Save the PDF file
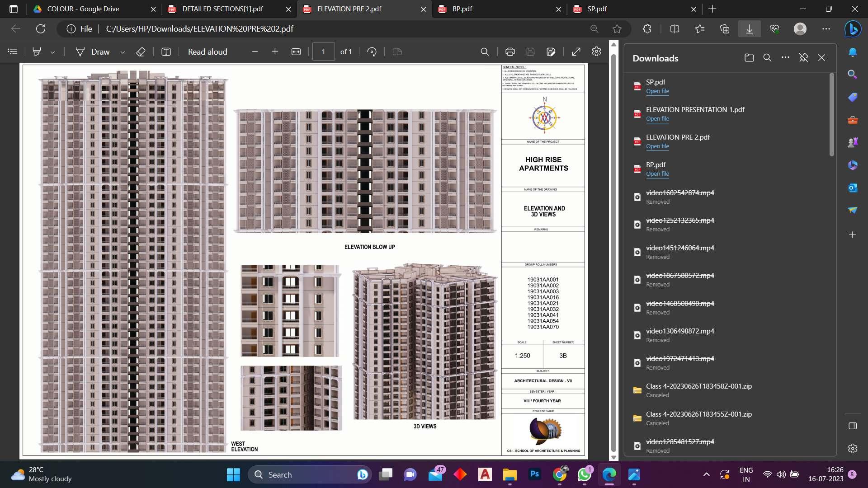 tap(530, 52)
